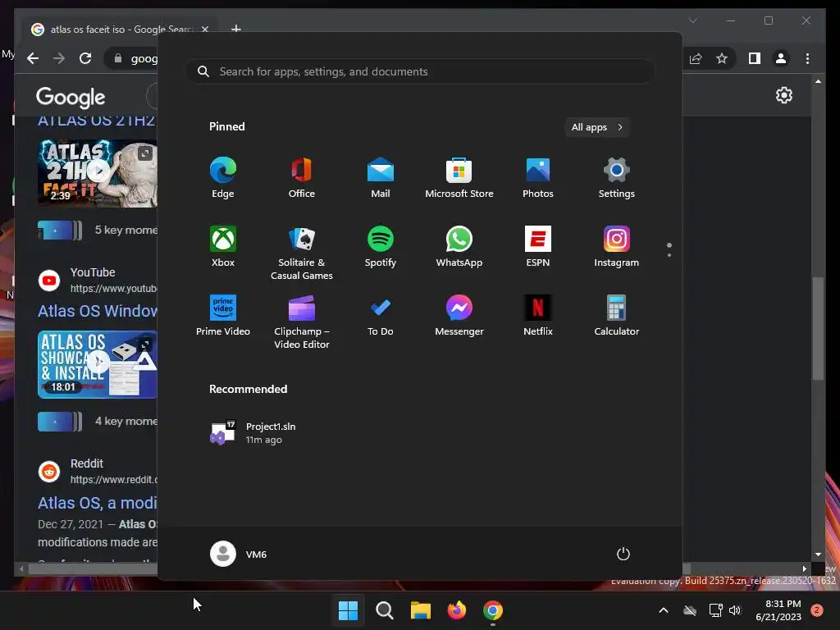Open File Explorer from taskbar
Viewport: 840px width, 630px height.
[421, 610]
